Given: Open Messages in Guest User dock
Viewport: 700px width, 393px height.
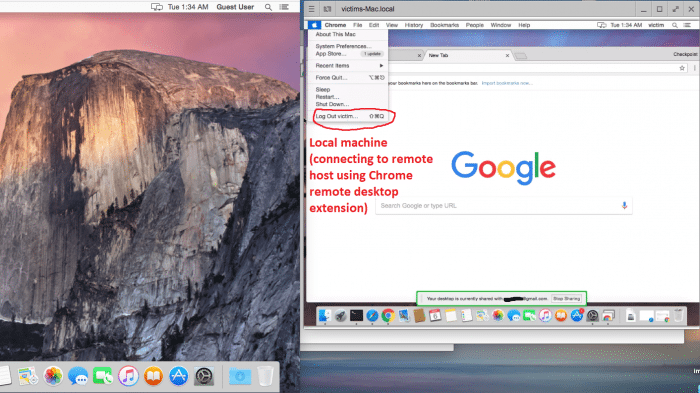Looking at the screenshot, I should [78, 376].
